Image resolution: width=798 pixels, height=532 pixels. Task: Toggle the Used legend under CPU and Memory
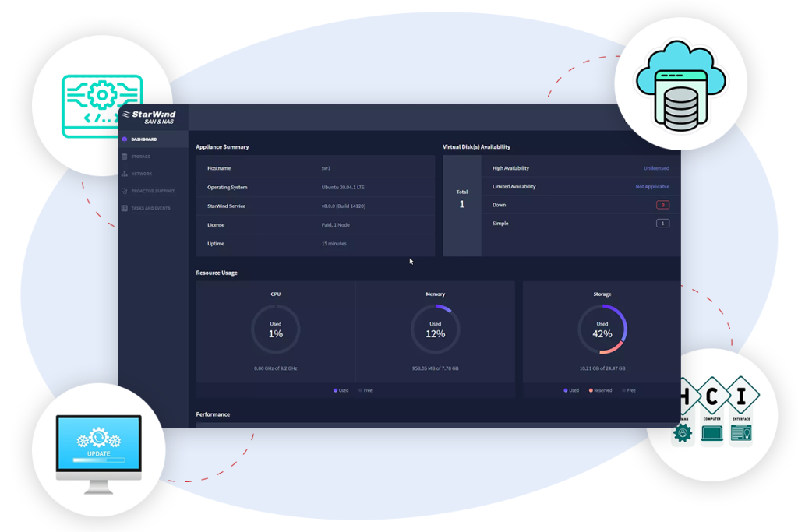click(x=341, y=390)
